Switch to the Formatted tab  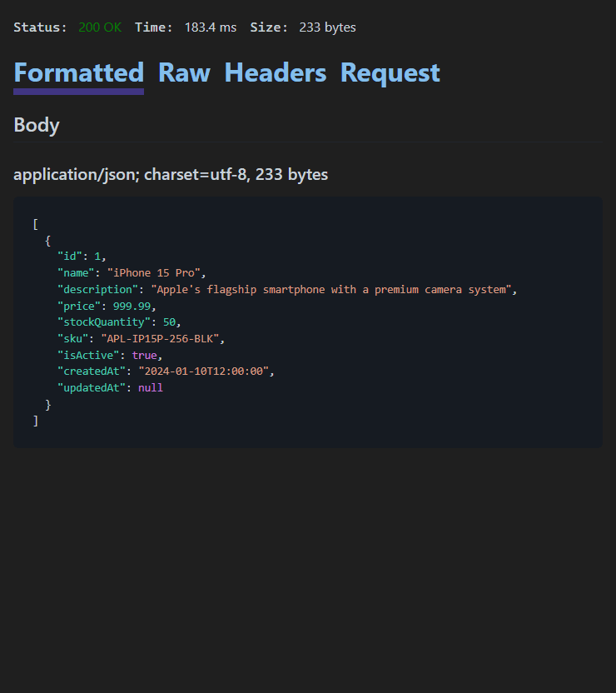(78, 73)
